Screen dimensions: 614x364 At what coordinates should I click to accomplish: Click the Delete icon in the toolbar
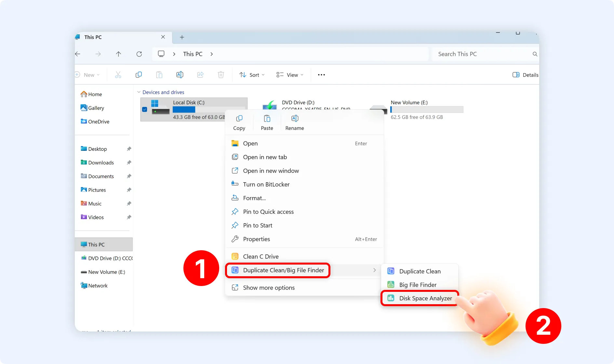click(221, 75)
